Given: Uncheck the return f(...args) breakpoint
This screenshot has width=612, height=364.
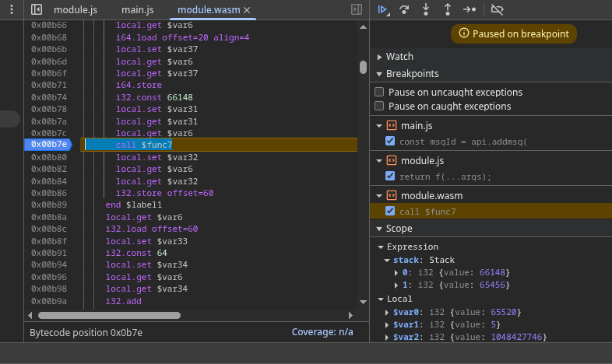Looking at the screenshot, I should 390,176.
